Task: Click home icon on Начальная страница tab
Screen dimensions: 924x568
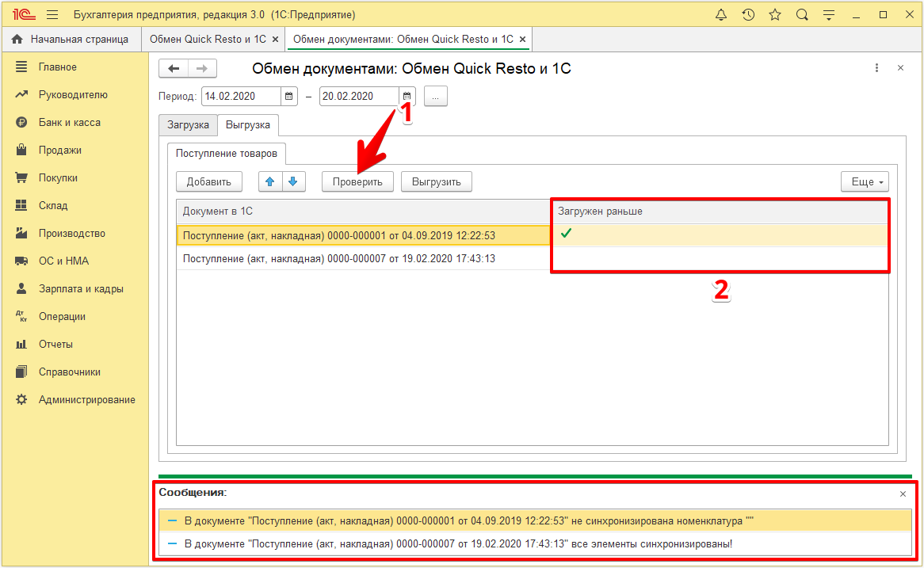Action: click(17, 39)
